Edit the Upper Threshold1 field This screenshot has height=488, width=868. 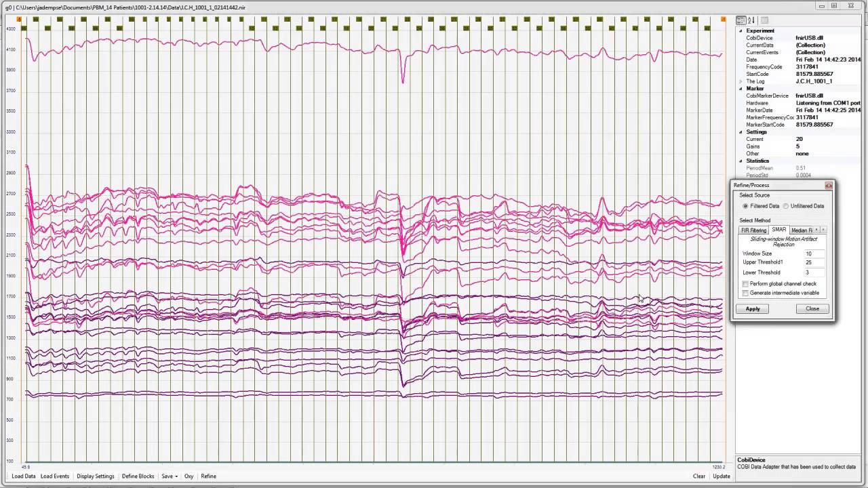(814, 262)
